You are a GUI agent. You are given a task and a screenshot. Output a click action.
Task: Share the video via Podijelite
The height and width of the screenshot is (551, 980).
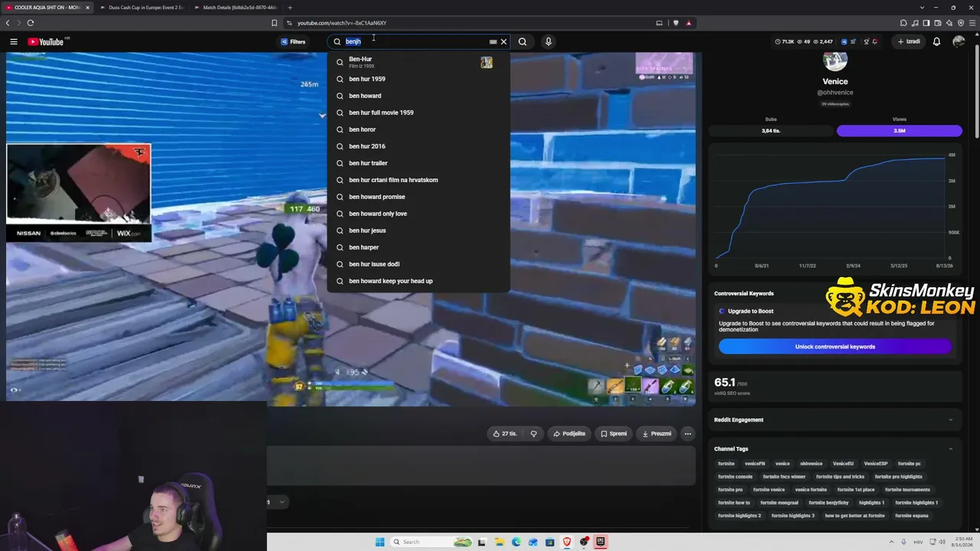[x=569, y=433]
